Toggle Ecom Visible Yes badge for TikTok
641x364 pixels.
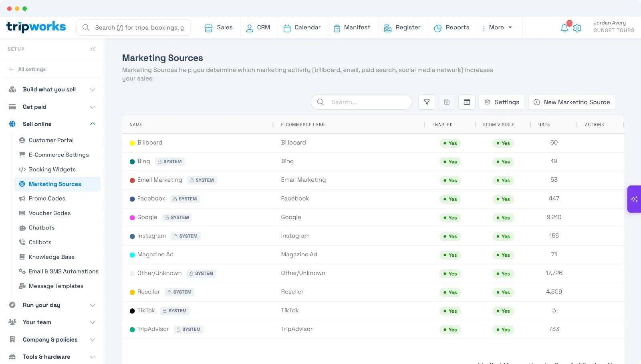coord(503,311)
